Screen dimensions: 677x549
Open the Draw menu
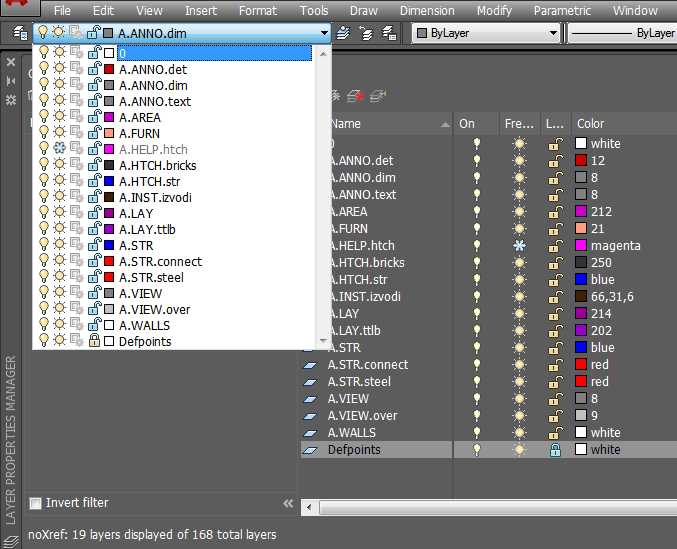pyautogui.click(x=364, y=10)
